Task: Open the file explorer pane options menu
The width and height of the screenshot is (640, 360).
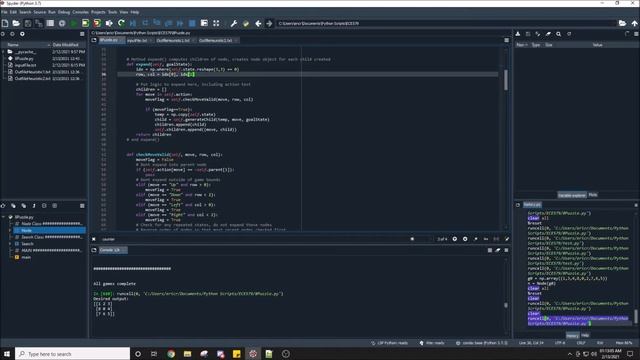Action: [x=82, y=34]
